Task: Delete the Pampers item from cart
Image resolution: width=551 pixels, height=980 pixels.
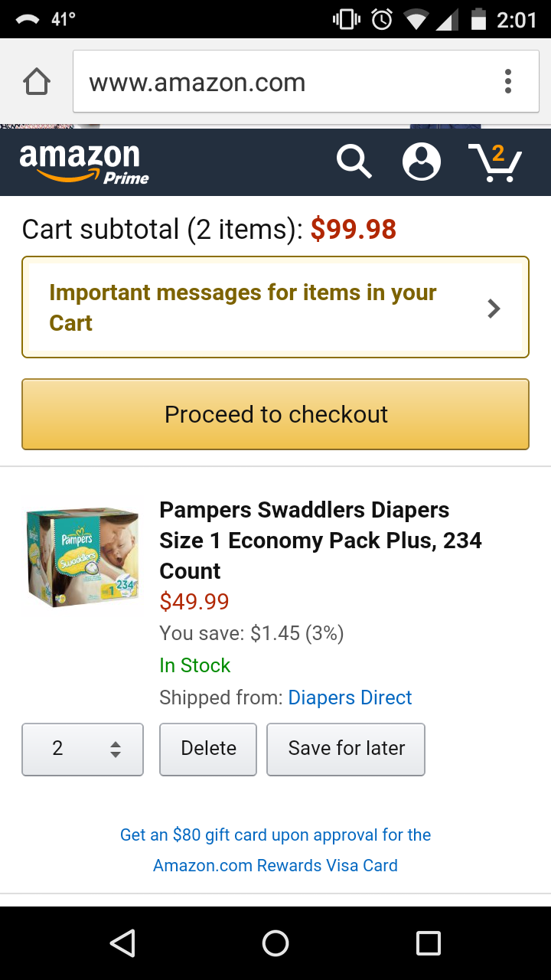Action: [208, 749]
